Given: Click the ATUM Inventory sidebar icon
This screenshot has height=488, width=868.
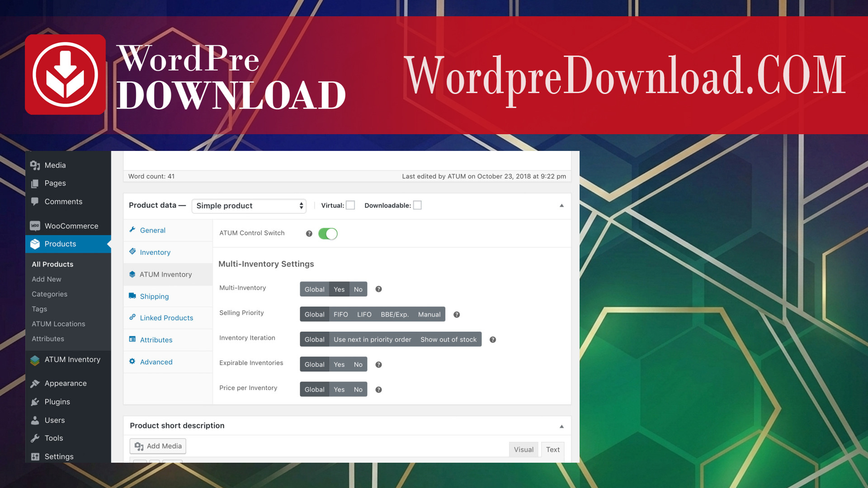Looking at the screenshot, I should [35, 360].
